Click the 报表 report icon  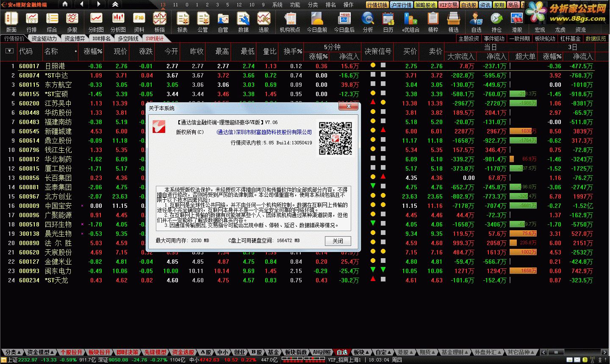coord(183,22)
